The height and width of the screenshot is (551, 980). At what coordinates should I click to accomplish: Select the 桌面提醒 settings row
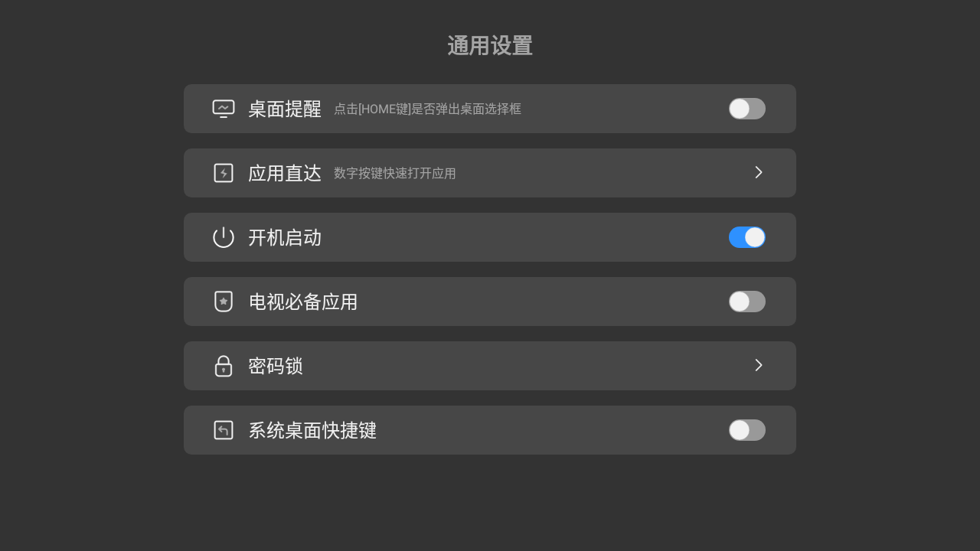tap(490, 109)
